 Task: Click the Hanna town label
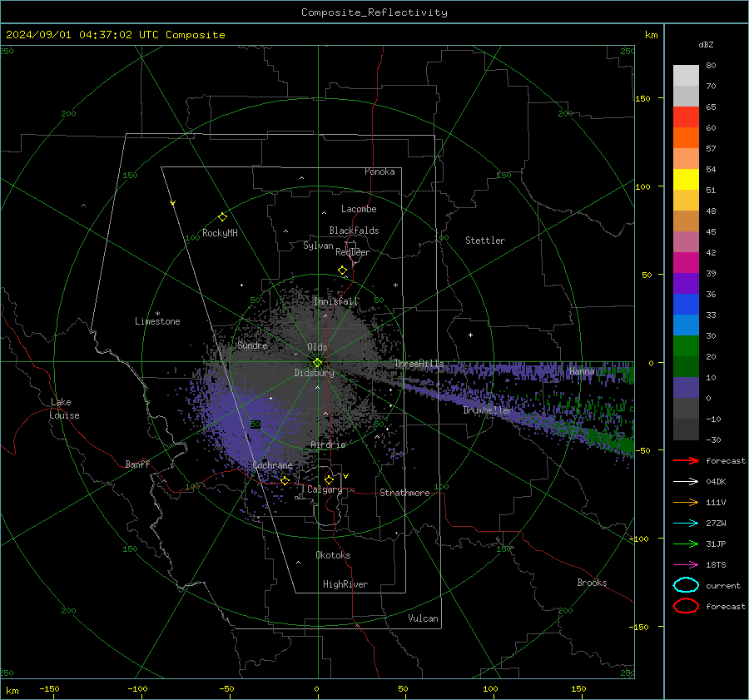[x=582, y=370]
